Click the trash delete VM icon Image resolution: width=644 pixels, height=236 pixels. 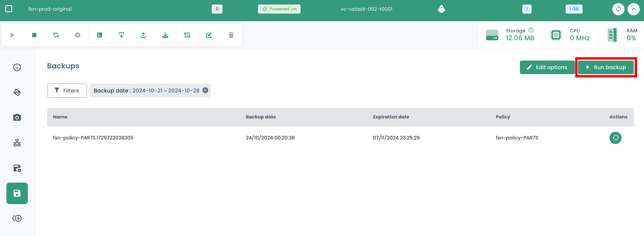(231, 35)
